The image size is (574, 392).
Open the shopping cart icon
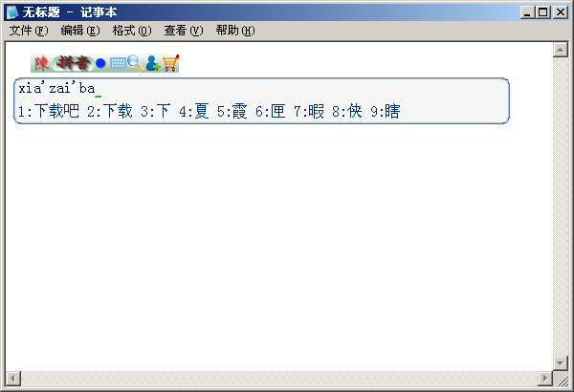point(170,63)
